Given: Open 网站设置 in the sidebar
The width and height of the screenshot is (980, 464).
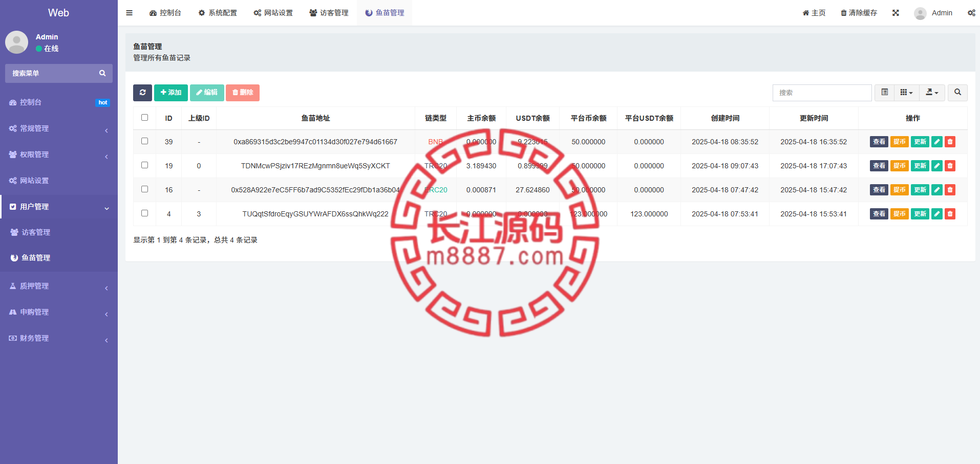Looking at the screenshot, I should point(59,181).
